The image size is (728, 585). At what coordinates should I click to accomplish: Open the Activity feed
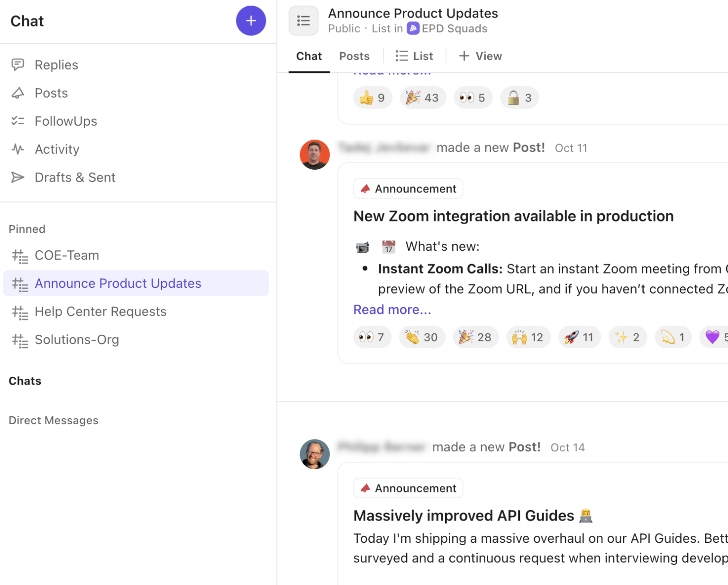(x=57, y=149)
